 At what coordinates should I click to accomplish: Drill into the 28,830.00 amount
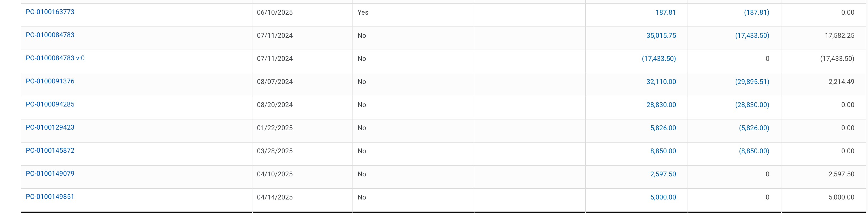click(661, 105)
